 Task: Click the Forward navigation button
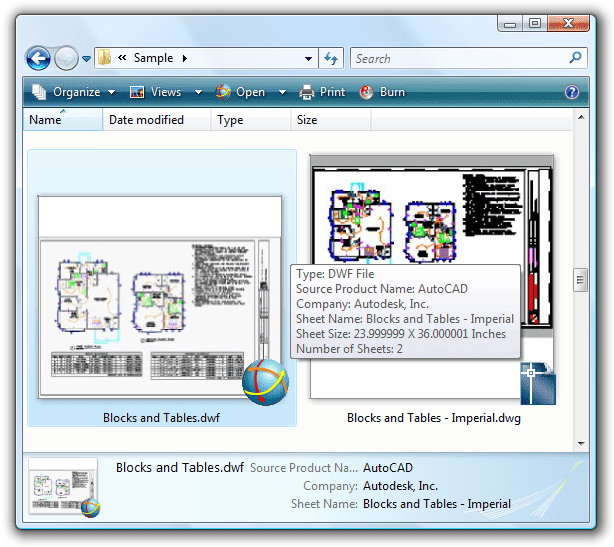66,58
